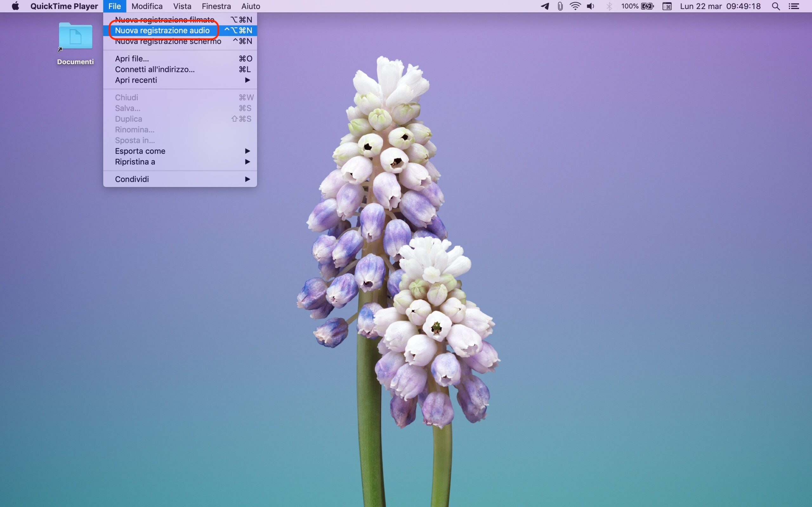This screenshot has width=812, height=507.
Task: Open the Apple menu icon
Action: tap(16, 6)
